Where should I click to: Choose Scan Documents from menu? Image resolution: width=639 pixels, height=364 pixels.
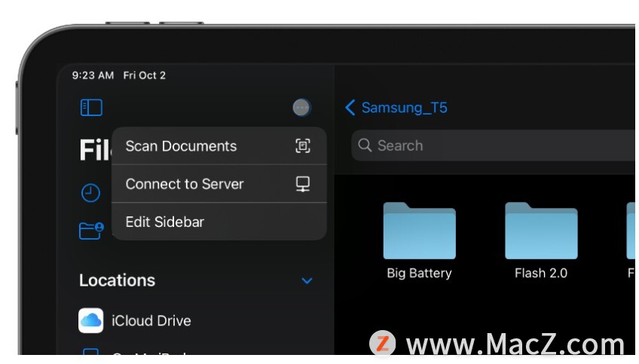tap(219, 146)
